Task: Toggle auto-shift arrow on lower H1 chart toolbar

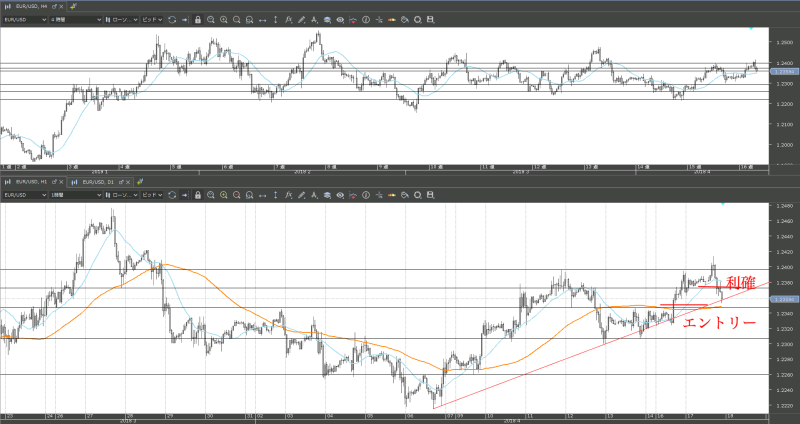Action: (x=185, y=195)
